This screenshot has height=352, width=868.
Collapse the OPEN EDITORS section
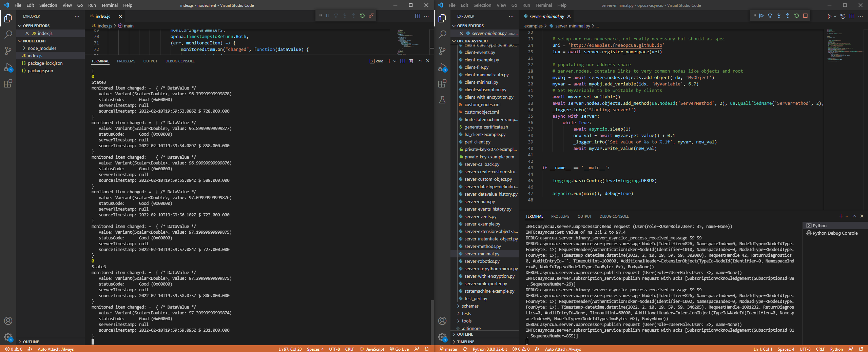pyautogui.click(x=36, y=25)
